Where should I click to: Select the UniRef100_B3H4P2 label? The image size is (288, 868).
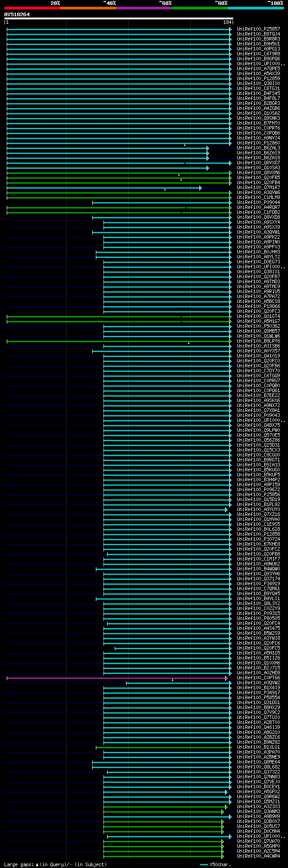[258, 480]
